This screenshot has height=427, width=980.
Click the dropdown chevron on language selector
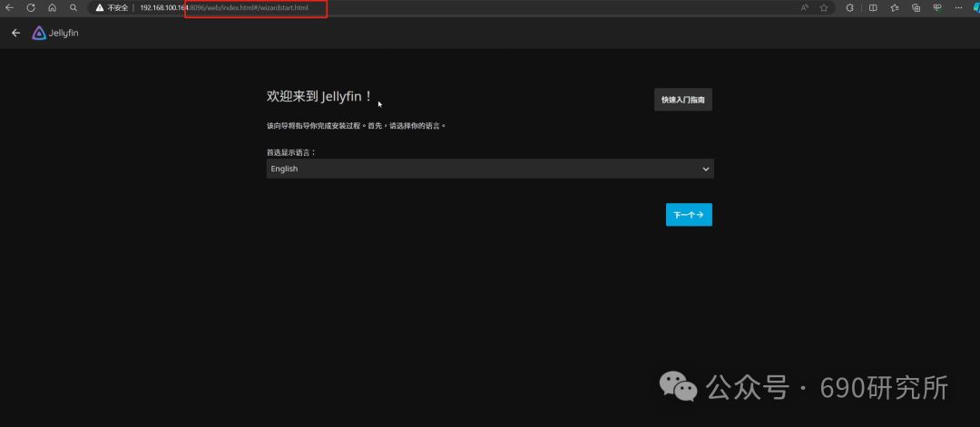tap(706, 170)
